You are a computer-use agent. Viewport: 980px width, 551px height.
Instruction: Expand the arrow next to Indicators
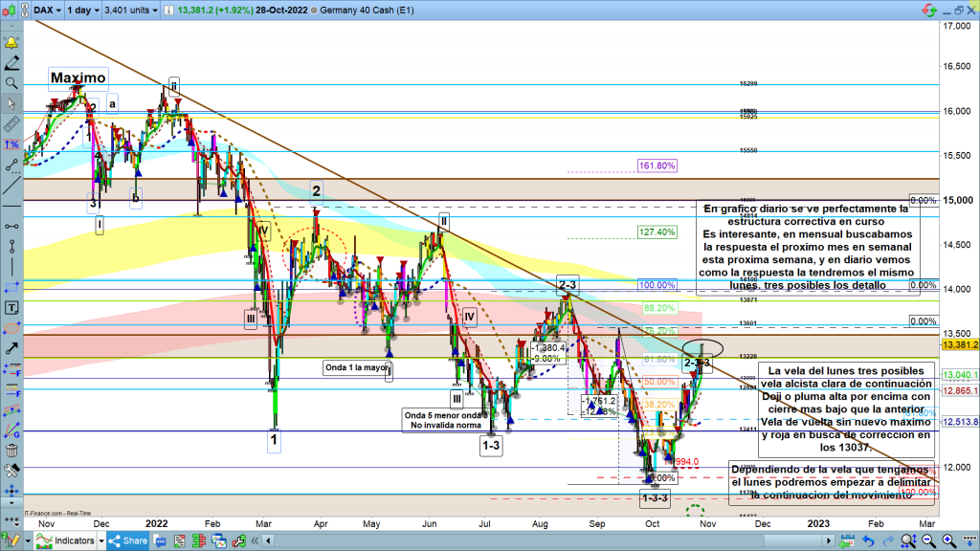pyautogui.click(x=99, y=541)
